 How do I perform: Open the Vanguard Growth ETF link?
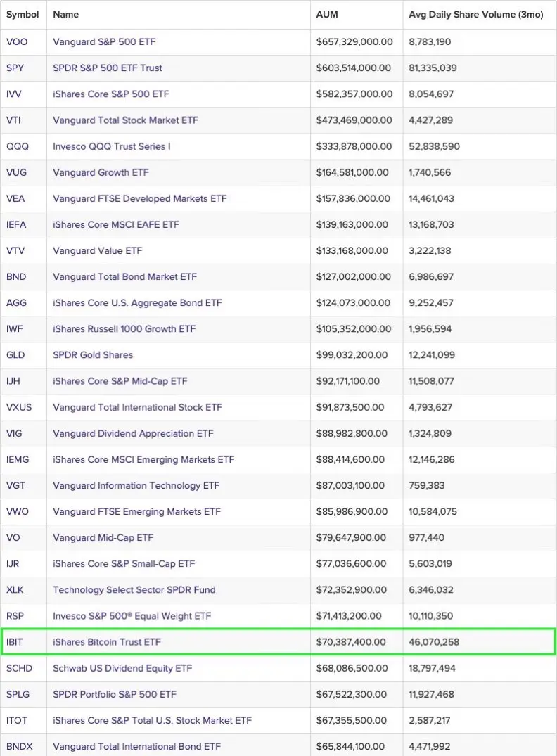[101, 172]
